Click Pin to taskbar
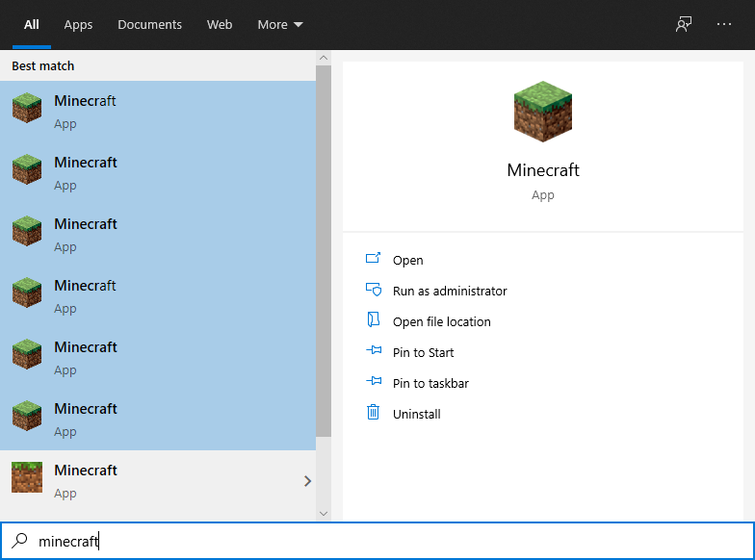Viewport: 755px width, 560px height. (430, 383)
